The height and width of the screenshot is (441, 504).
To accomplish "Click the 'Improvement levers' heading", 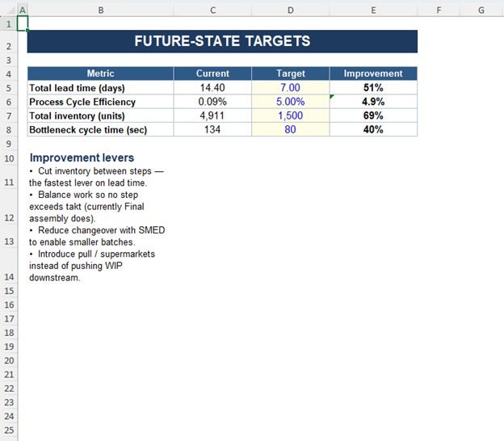I will point(82,157).
